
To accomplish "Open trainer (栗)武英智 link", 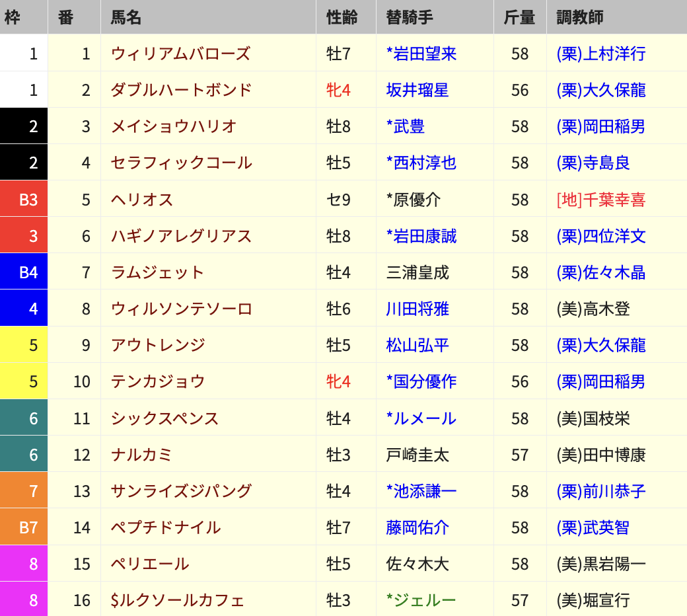I will tap(593, 527).
